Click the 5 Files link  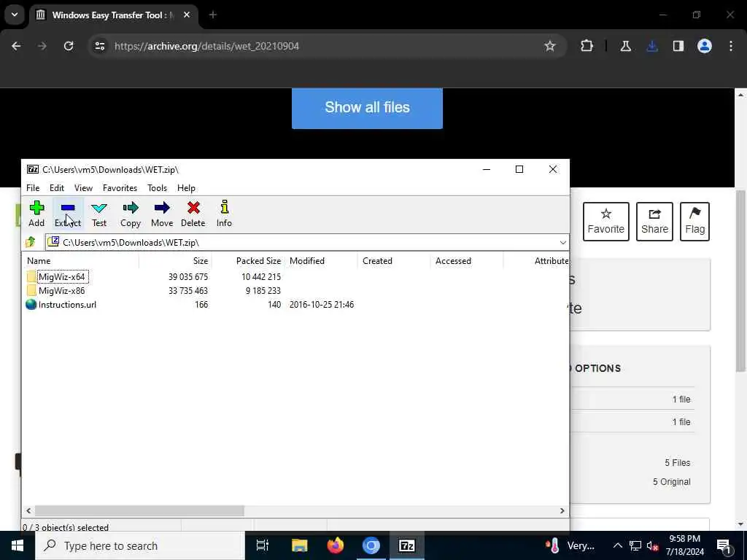point(678,463)
